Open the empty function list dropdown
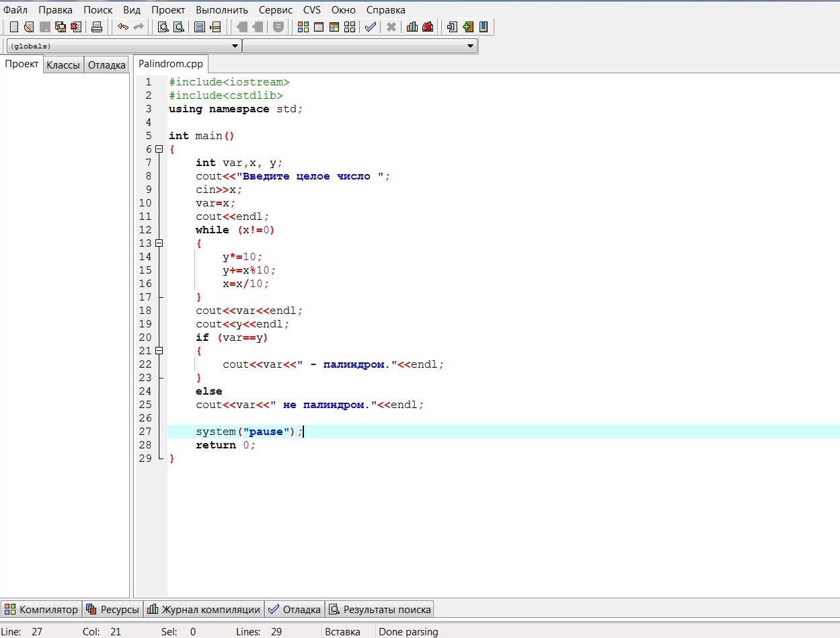 pyautogui.click(x=470, y=46)
